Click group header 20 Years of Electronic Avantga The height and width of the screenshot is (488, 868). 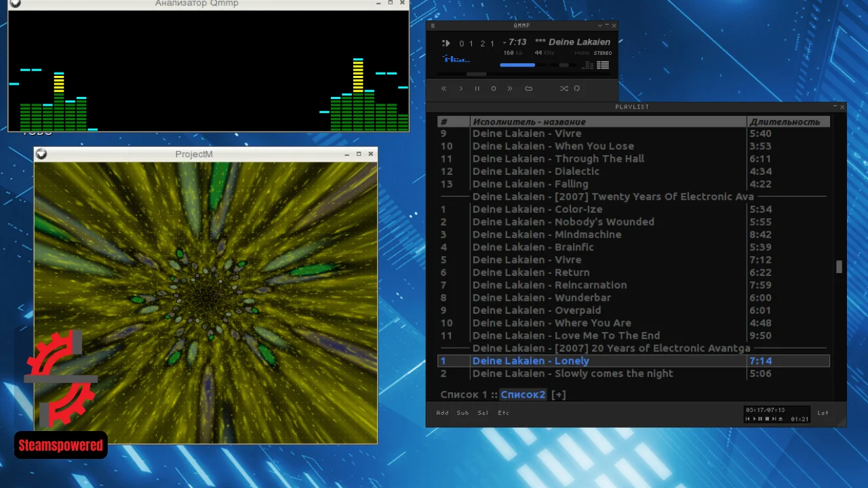tap(633, 348)
